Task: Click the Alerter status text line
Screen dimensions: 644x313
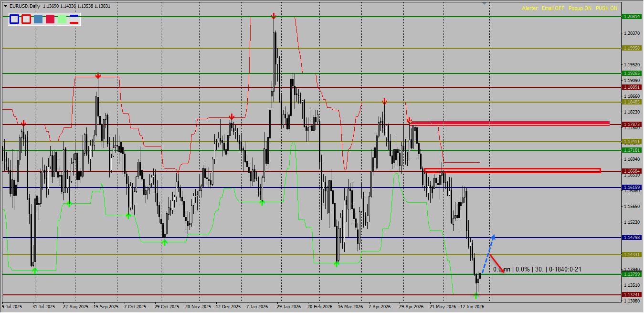Action: tap(570, 9)
